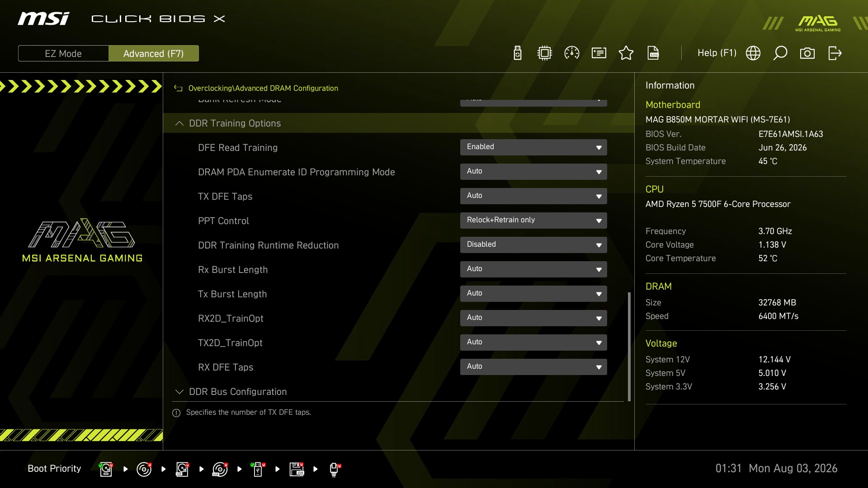This screenshot has width=868, height=488.
Task: Open the speedometer performance icon
Action: click(572, 53)
